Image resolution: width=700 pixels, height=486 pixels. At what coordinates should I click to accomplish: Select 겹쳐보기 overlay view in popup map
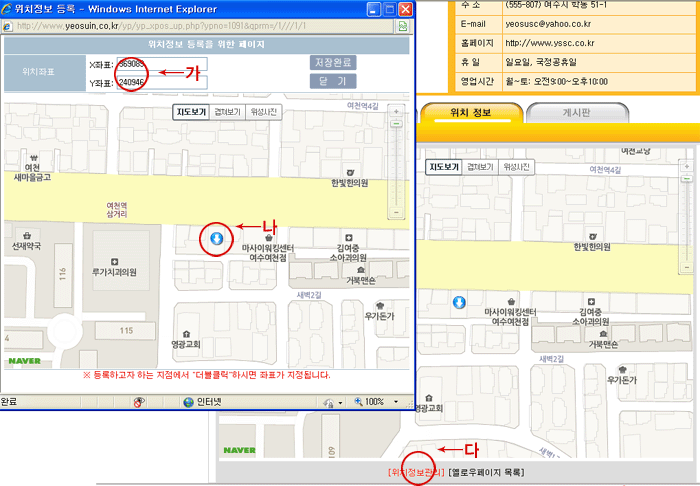click(228, 112)
